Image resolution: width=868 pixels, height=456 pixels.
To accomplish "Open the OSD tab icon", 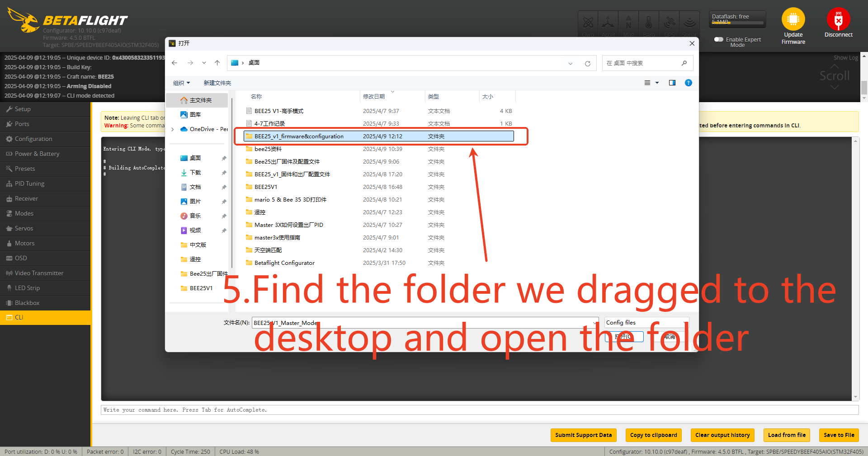I will pos(9,258).
